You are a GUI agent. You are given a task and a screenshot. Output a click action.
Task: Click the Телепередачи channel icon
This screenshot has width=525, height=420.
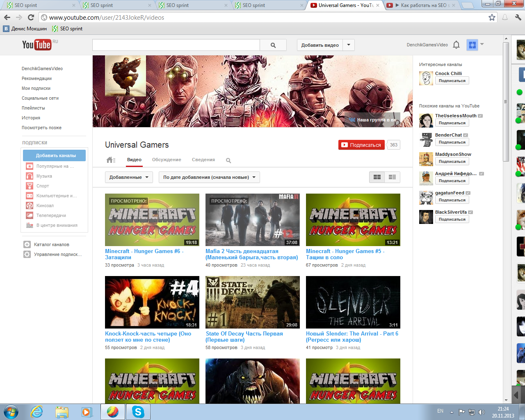tap(30, 215)
